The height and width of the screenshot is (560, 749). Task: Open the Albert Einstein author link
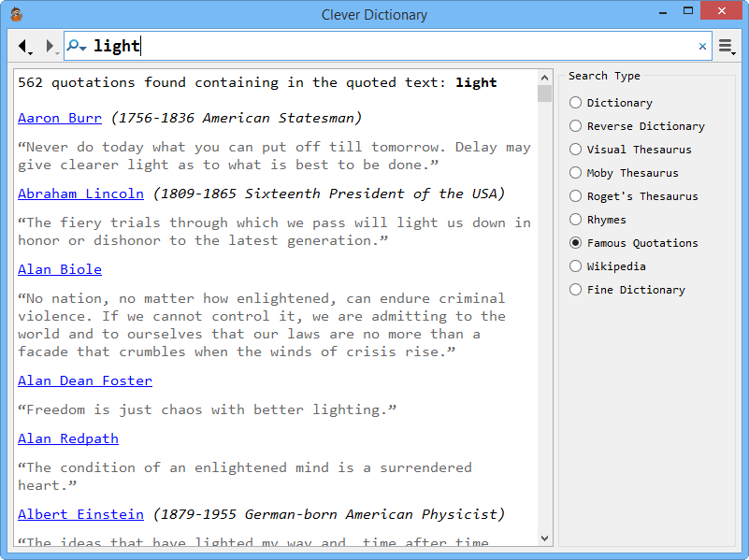click(80, 514)
